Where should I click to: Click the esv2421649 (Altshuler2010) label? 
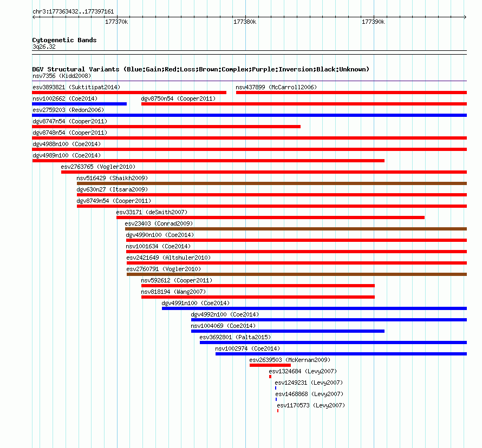[168, 258]
